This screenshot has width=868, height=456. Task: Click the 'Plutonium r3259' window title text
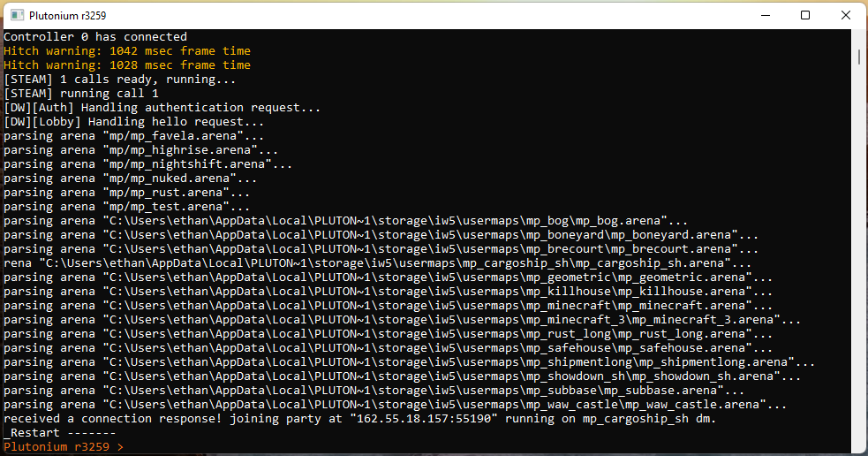coord(67,16)
